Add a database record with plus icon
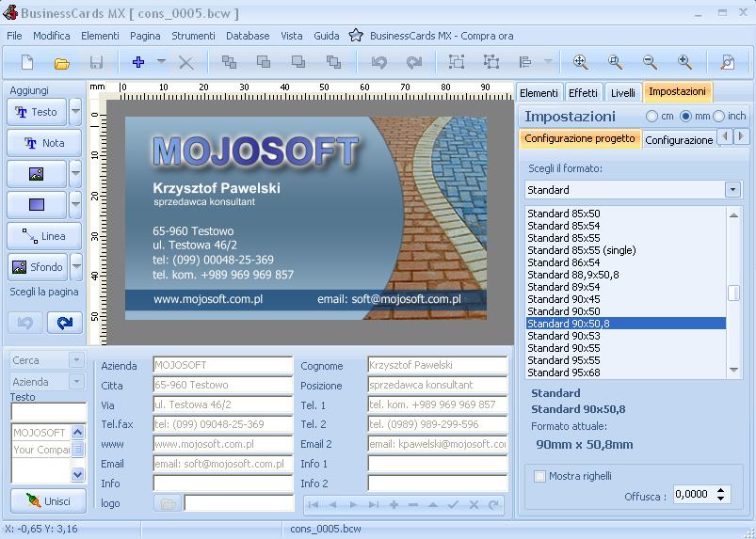This screenshot has width=756, height=539. [x=394, y=505]
